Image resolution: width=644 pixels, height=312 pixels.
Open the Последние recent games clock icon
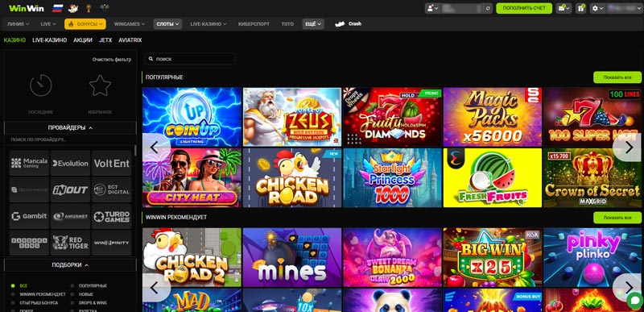(x=41, y=85)
